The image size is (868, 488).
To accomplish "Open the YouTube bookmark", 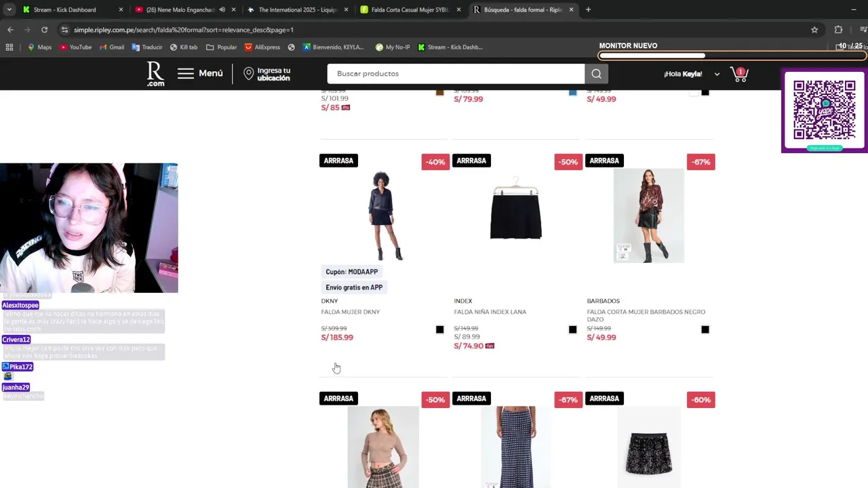I will tap(75, 47).
